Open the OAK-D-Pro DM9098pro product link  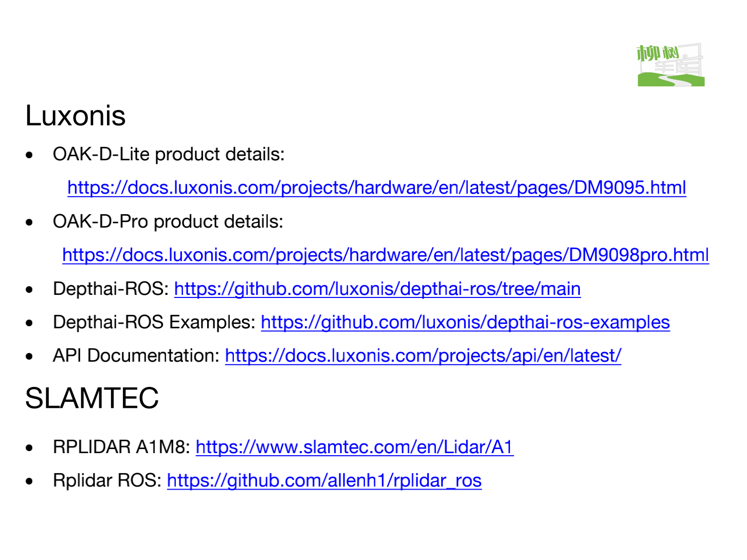coord(386,255)
